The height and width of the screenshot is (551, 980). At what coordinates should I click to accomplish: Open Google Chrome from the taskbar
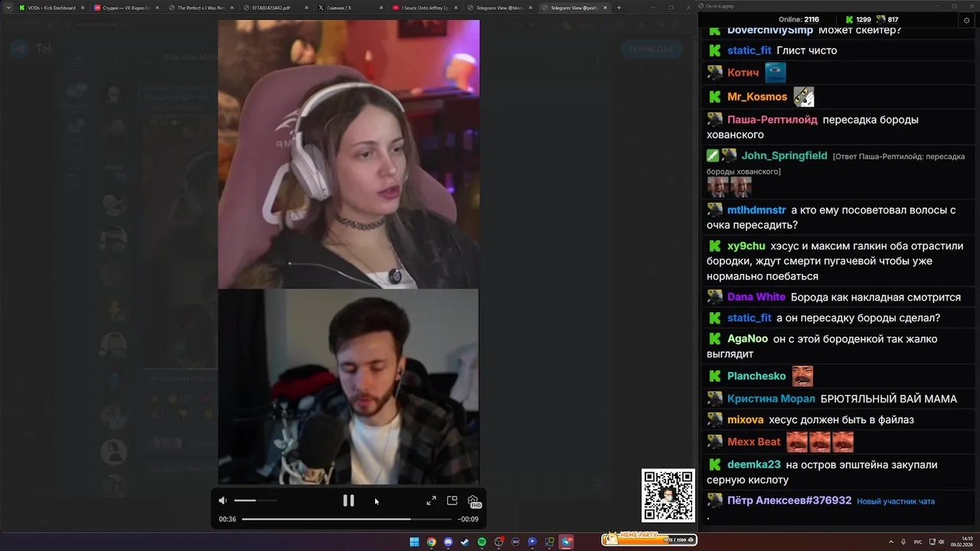pos(431,542)
